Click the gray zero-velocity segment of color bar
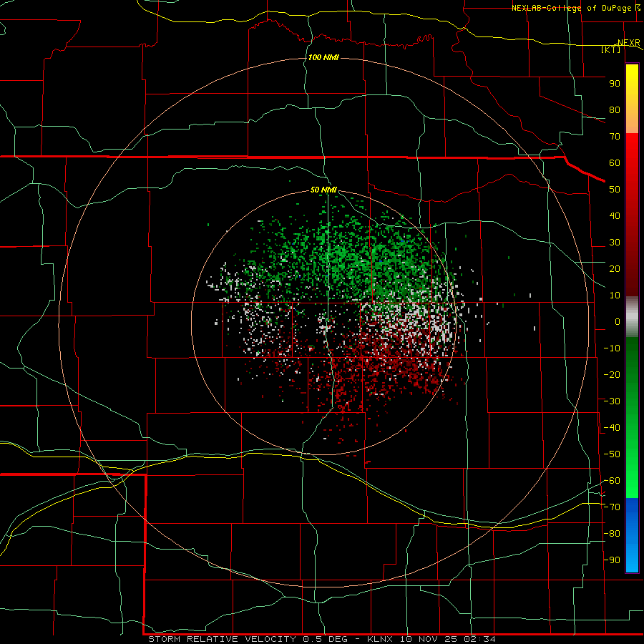 632,317
